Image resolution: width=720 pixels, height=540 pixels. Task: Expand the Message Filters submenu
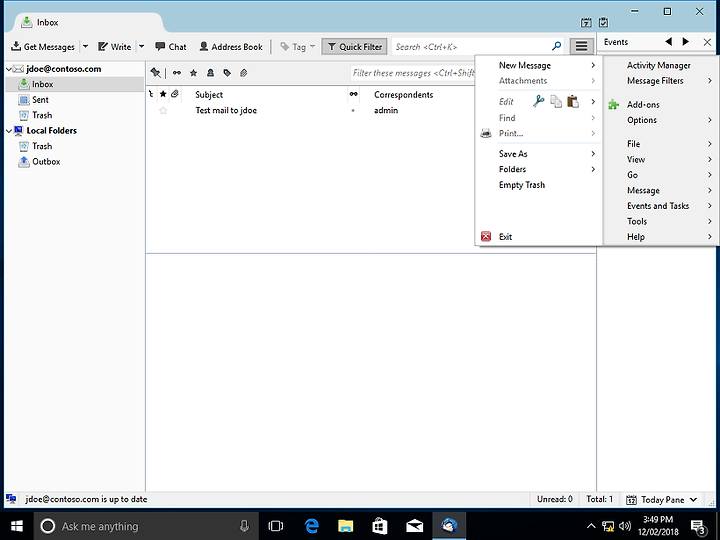[x=660, y=81]
